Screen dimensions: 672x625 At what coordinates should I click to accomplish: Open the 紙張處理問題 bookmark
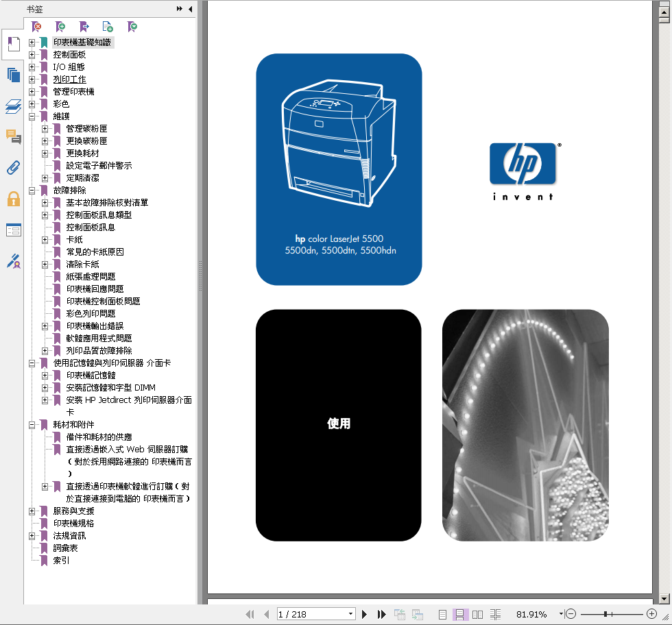click(91, 277)
